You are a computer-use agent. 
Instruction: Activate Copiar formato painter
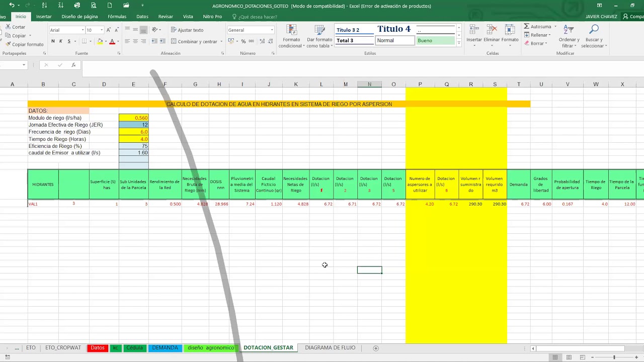[x=24, y=44]
